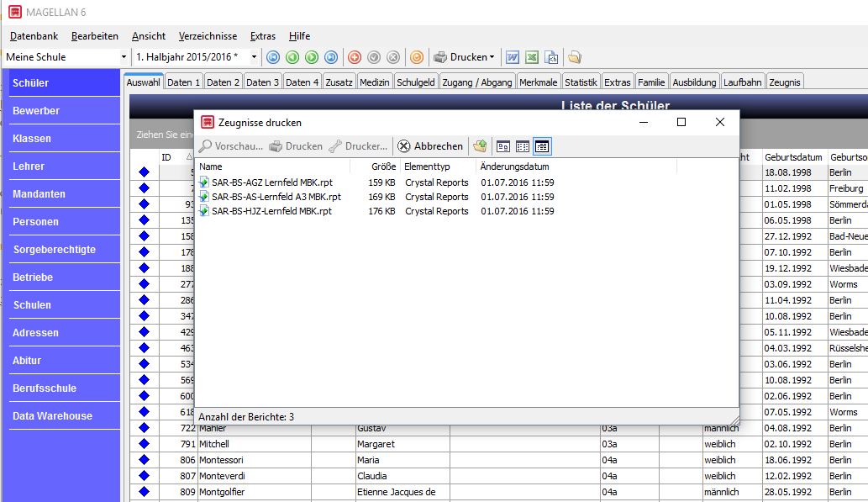
Task: Switch dialog to list view
Action: [523, 146]
